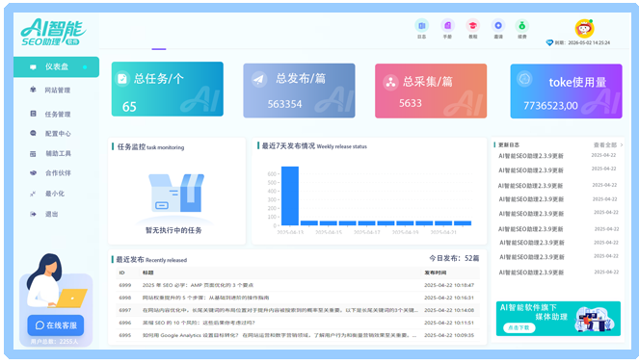Image resolution: width=639 pixels, height=364 pixels.
Task: Click the document icon on 总任务 card
Action: 122,79
